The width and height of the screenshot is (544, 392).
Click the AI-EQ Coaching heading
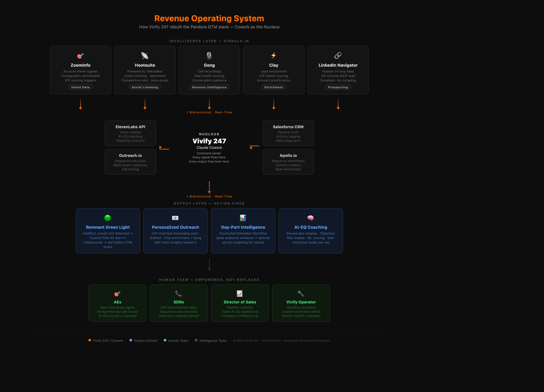[311, 227]
